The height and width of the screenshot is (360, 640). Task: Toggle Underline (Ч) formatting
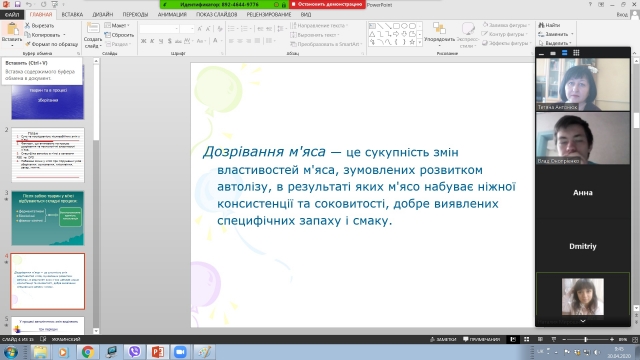(x=161, y=41)
